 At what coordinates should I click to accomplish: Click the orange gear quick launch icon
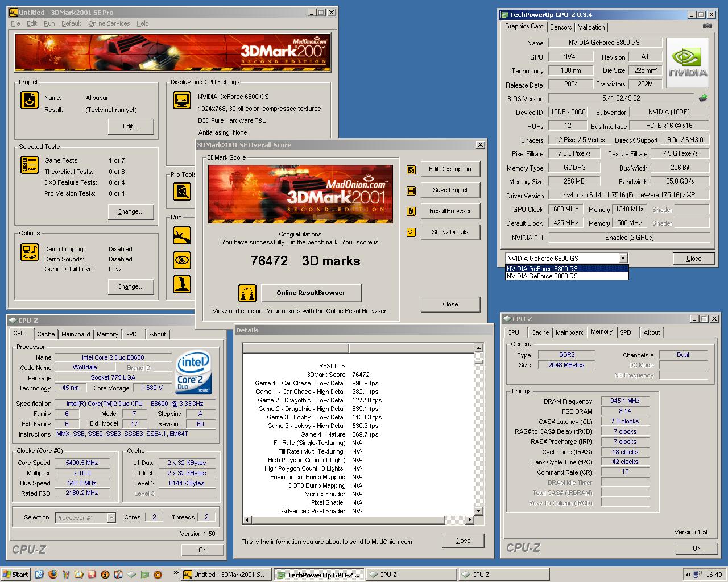pyautogui.click(x=158, y=575)
